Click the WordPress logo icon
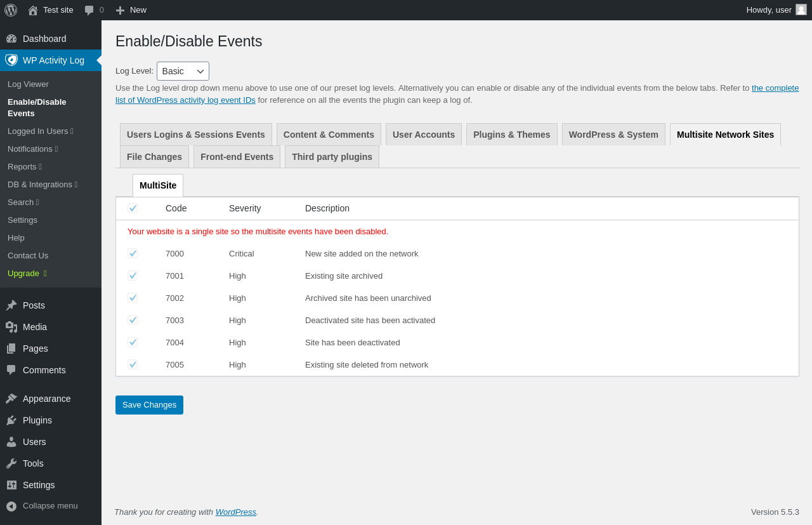This screenshot has height=525, width=812. tap(11, 10)
